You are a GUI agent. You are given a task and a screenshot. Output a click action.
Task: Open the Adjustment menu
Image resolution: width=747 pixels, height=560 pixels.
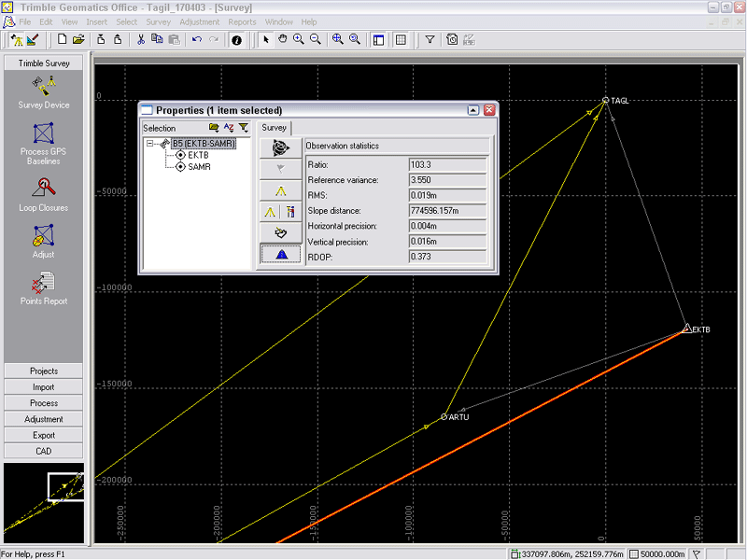[200, 21]
